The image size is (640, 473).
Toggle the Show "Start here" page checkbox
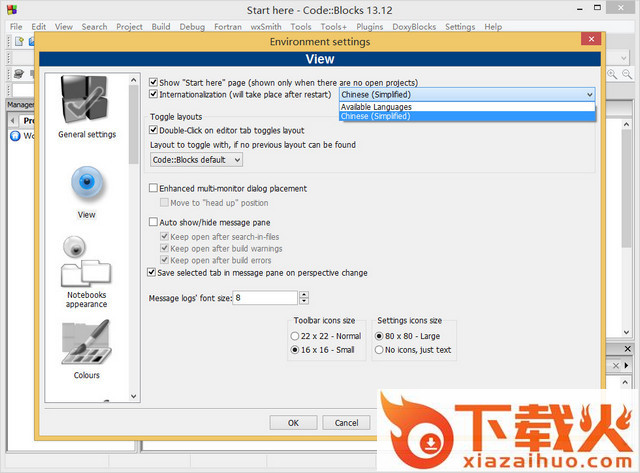153,82
